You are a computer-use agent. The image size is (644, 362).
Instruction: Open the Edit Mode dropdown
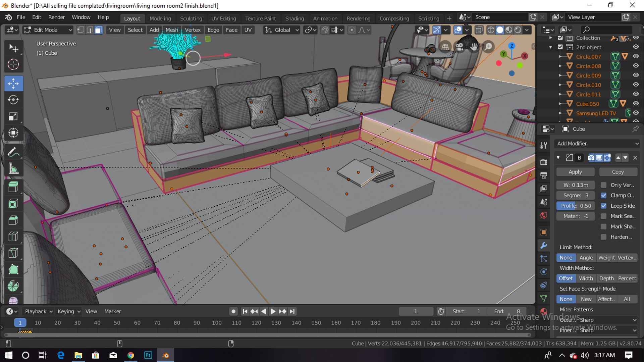(48, 30)
